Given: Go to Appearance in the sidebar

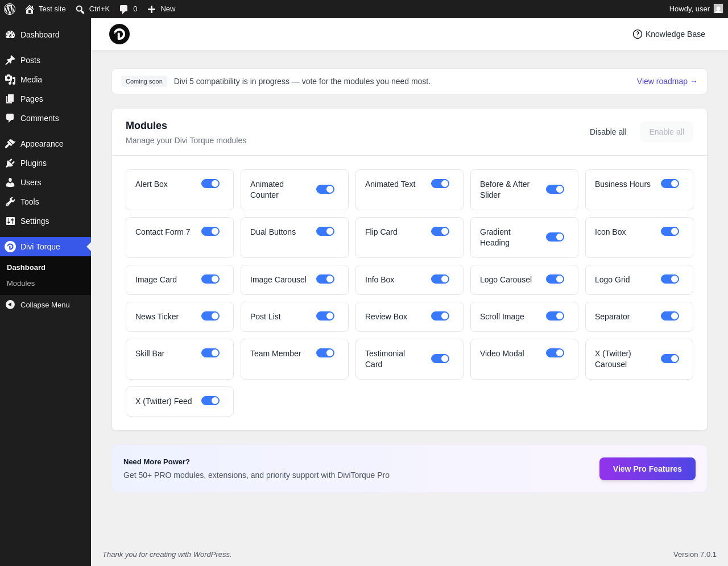Looking at the screenshot, I should [45, 144].
